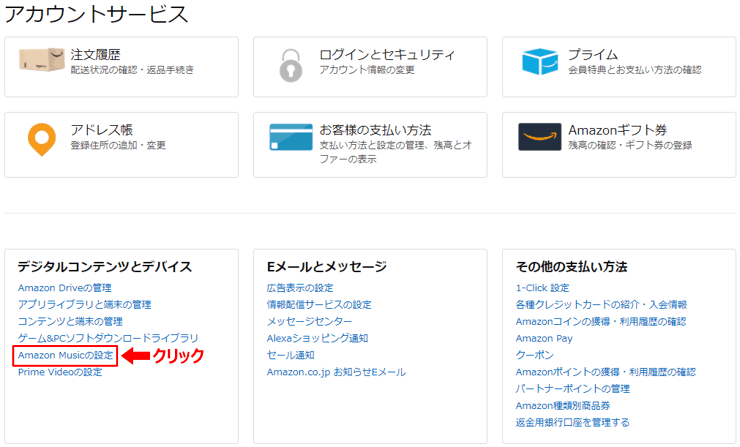
Task: Click アカウント情報の変更 description text
Action: pyautogui.click(x=367, y=70)
